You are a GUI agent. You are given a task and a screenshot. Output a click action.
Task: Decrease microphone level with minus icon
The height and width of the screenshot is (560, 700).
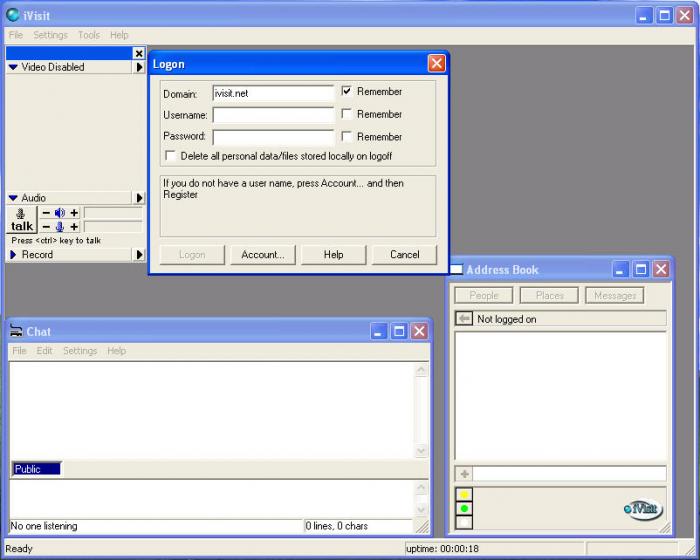[46, 227]
